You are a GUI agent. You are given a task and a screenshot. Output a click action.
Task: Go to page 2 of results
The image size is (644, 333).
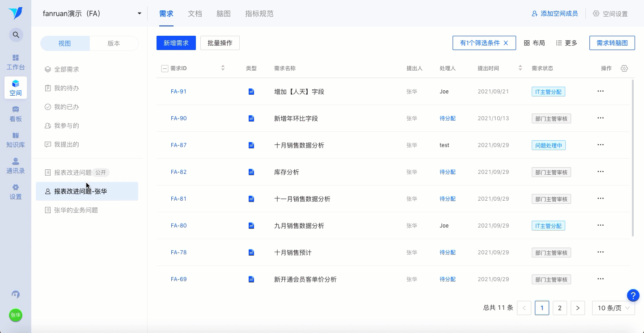[x=559, y=308]
